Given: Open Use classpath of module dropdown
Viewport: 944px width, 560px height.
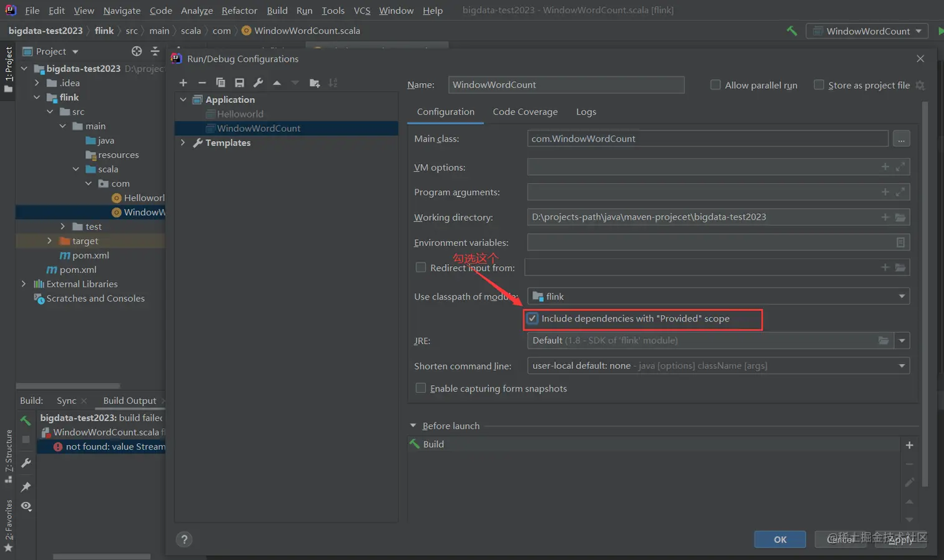Looking at the screenshot, I should (718, 296).
